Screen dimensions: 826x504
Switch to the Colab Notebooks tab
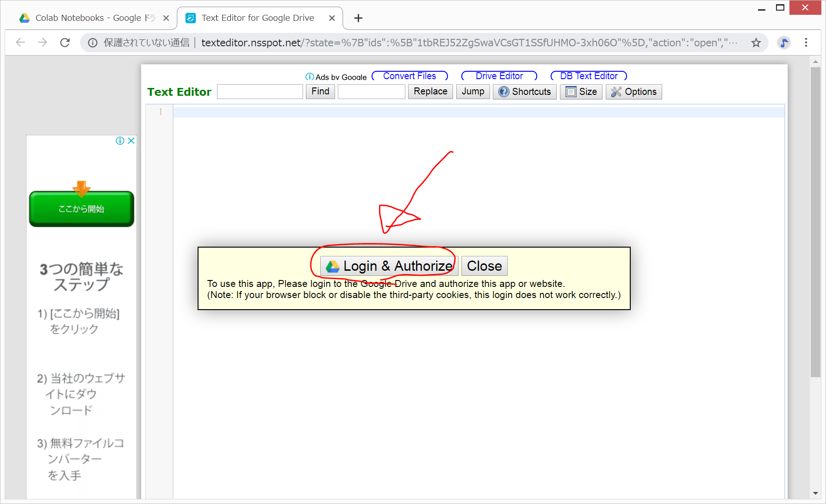pyautogui.click(x=88, y=18)
